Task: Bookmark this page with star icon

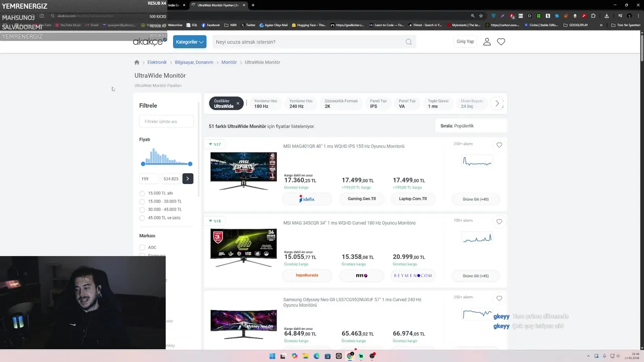Action: (x=481, y=16)
